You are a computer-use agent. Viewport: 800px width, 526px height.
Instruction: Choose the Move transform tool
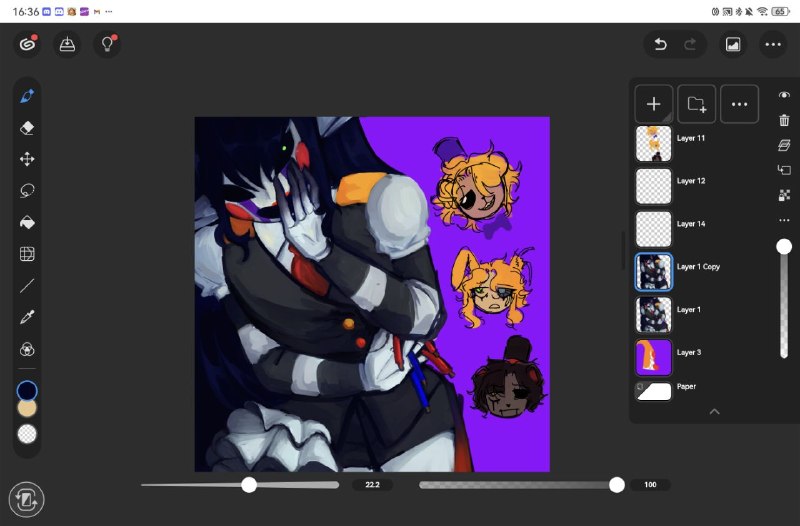tap(27, 159)
